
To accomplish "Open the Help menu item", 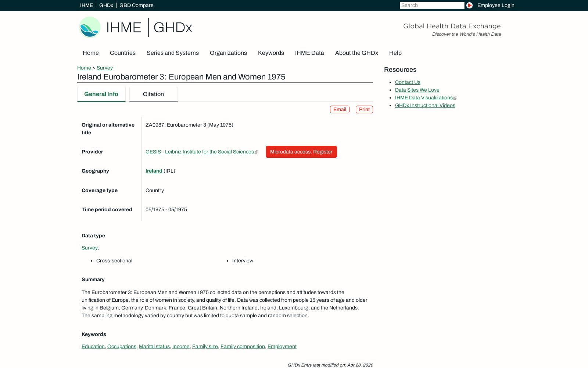I will coord(395,53).
